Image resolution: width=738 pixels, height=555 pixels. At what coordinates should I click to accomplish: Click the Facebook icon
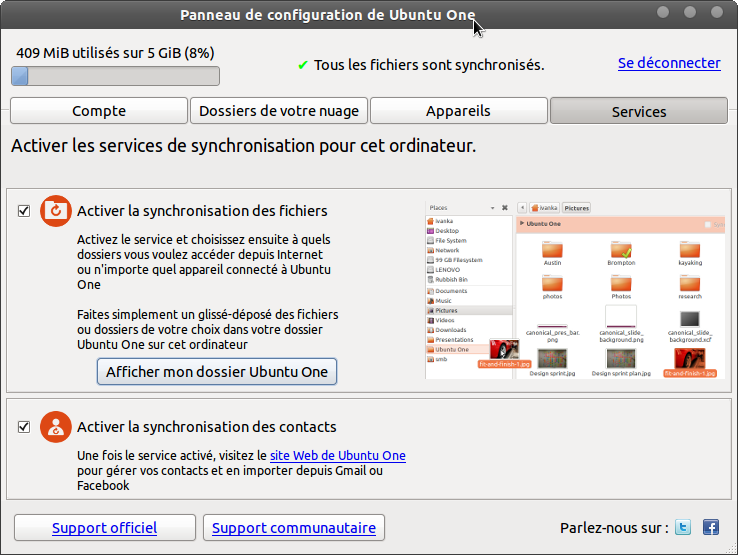(x=711, y=527)
